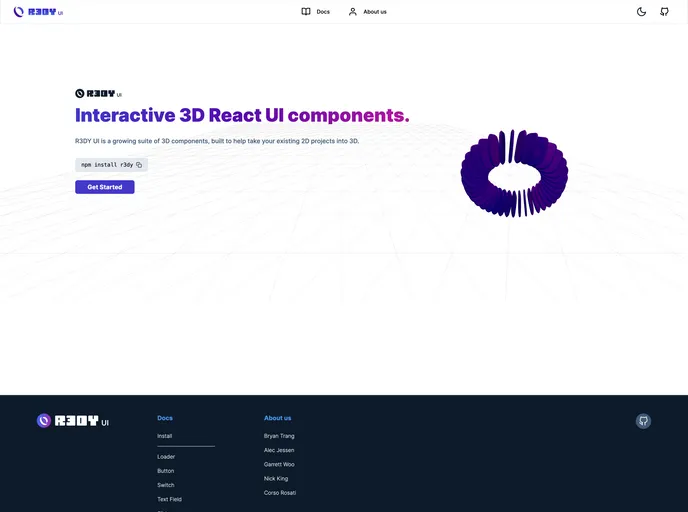Open About us in the top navigation
The image size is (688, 512).
(x=367, y=12)
